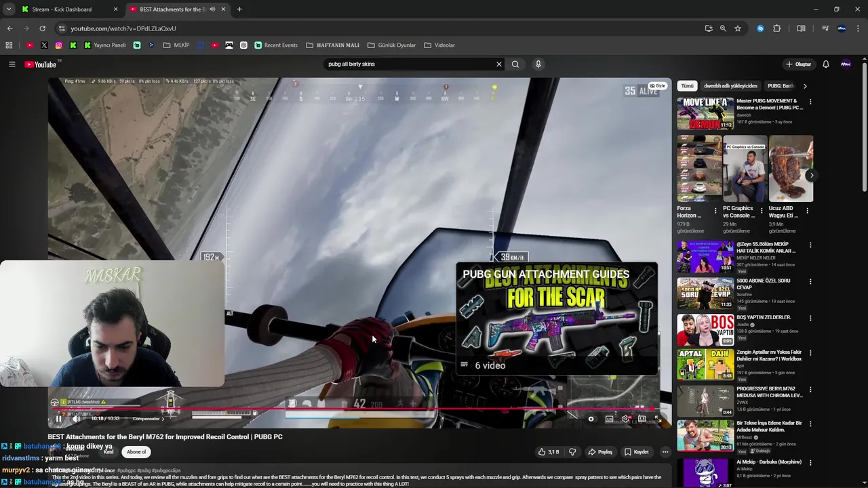Toggle subtitles in the video player
The image size is (868, 488).
point(609,419)
